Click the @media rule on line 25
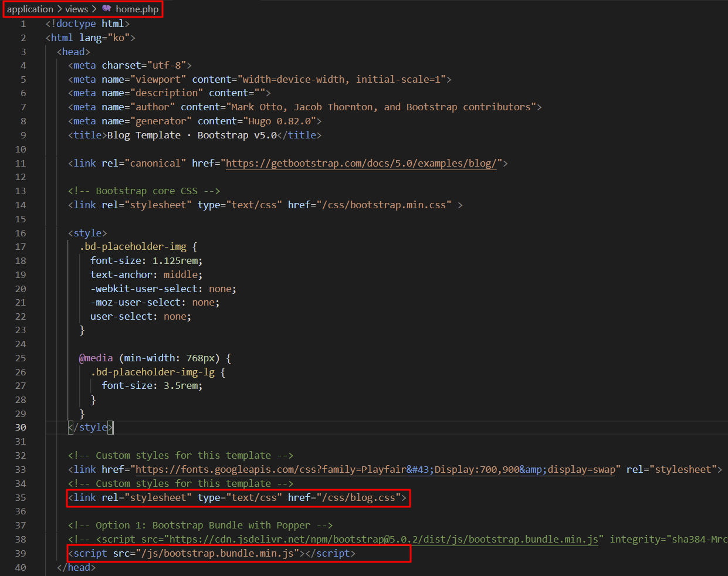Image resolution: width=728 pixels, height=576 pixels. coord(96,358)
